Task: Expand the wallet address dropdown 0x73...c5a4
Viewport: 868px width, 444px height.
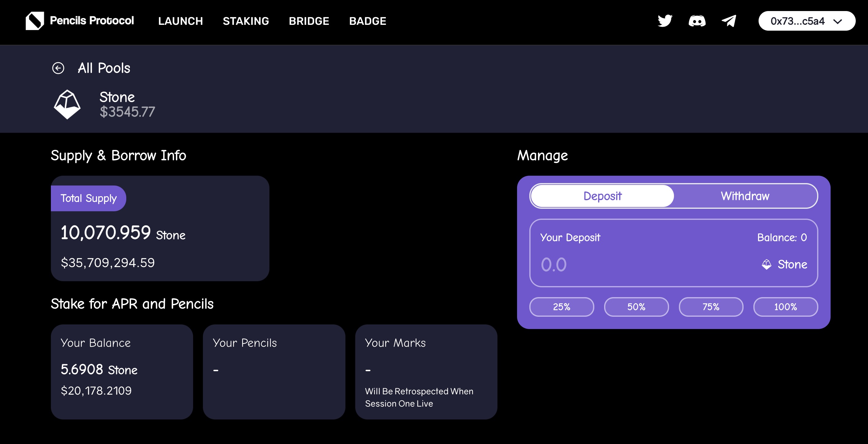Action: pos(807,21)
